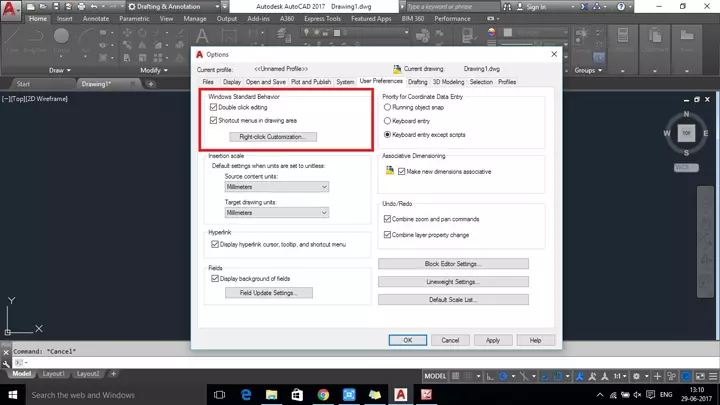This screenshot has height=405, width=720.
Task: Open Target drawing units dropdown
Action: click(277, 213)
